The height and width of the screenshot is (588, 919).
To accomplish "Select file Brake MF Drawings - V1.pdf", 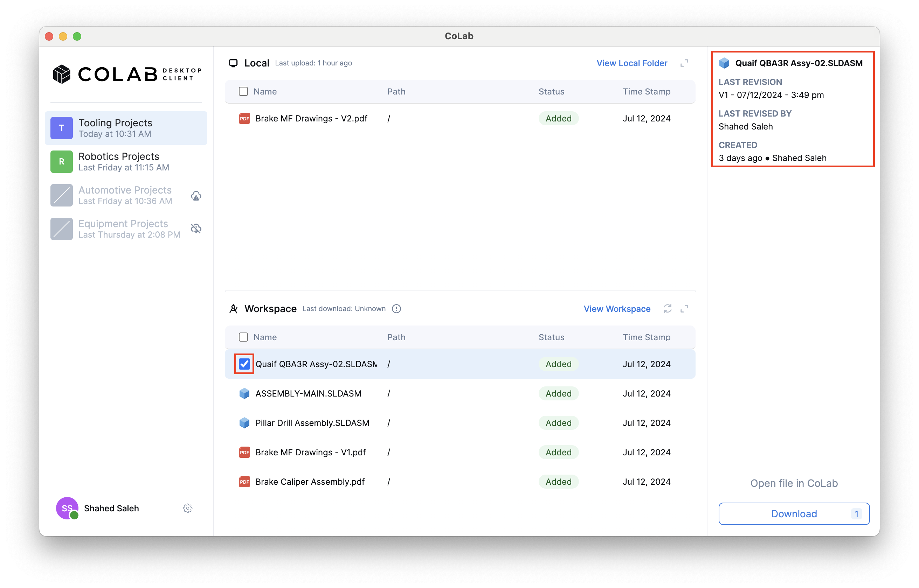I will click(x=460, y=452).
